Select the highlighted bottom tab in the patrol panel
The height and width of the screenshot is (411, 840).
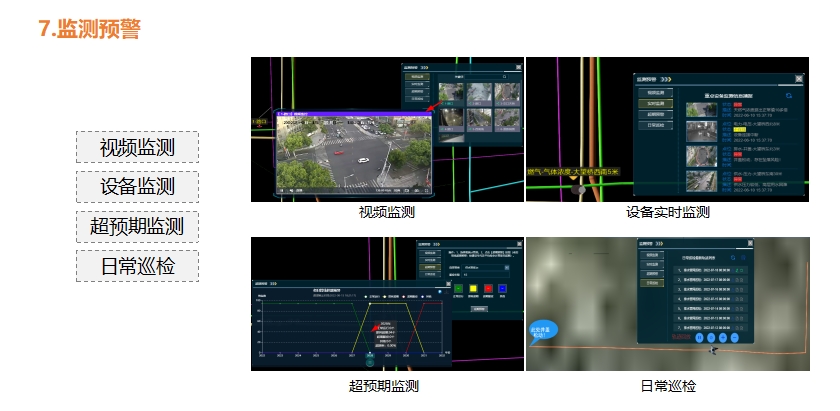pyautogui.click(x=652, y=283)
